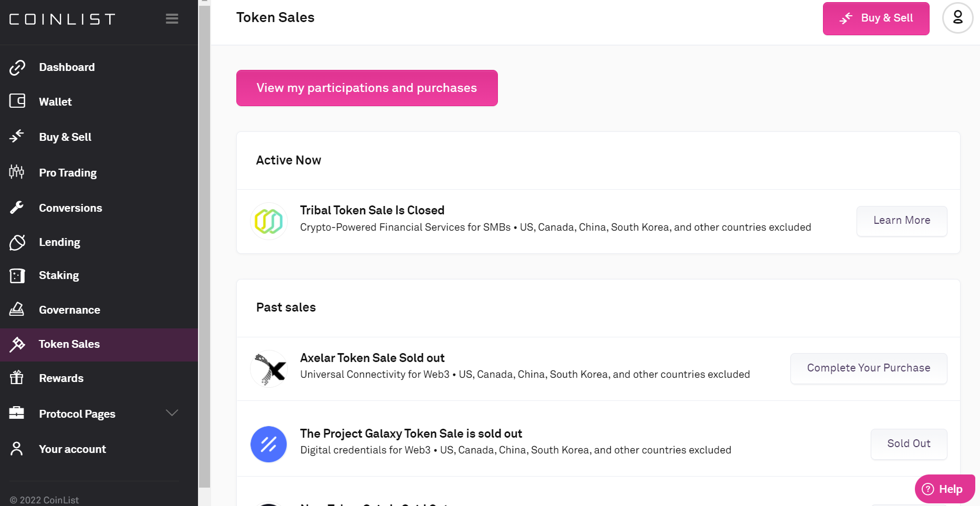The width and height of the screenshot is (980, 506).
Task: Toggle the hamburger sidebar menu
Action: click(172, 19)
